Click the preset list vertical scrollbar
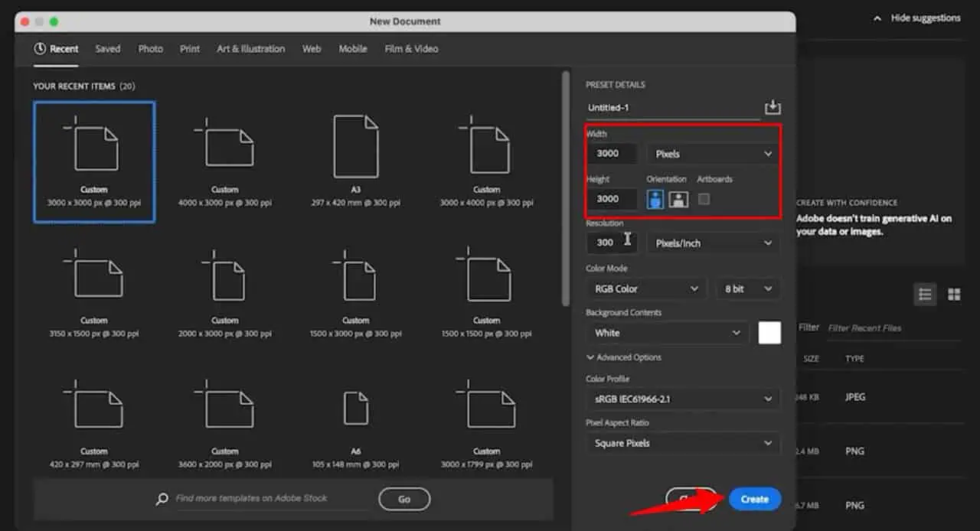 566,187
